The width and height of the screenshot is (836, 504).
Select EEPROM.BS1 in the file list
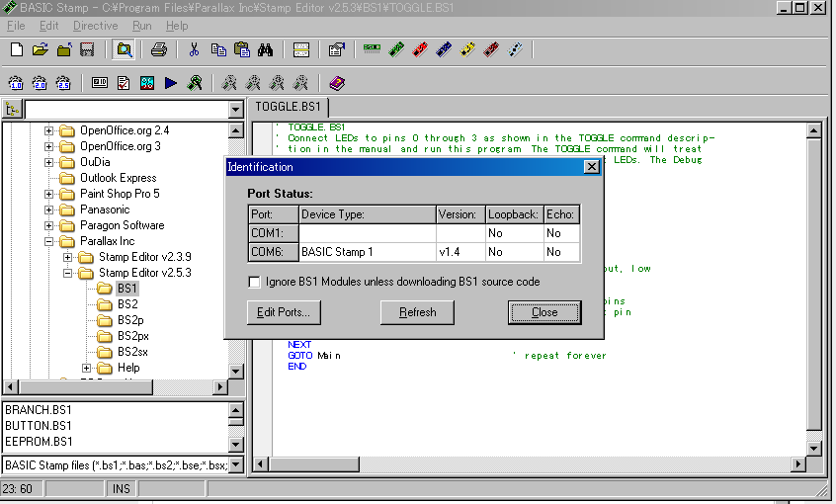point(39,442)
